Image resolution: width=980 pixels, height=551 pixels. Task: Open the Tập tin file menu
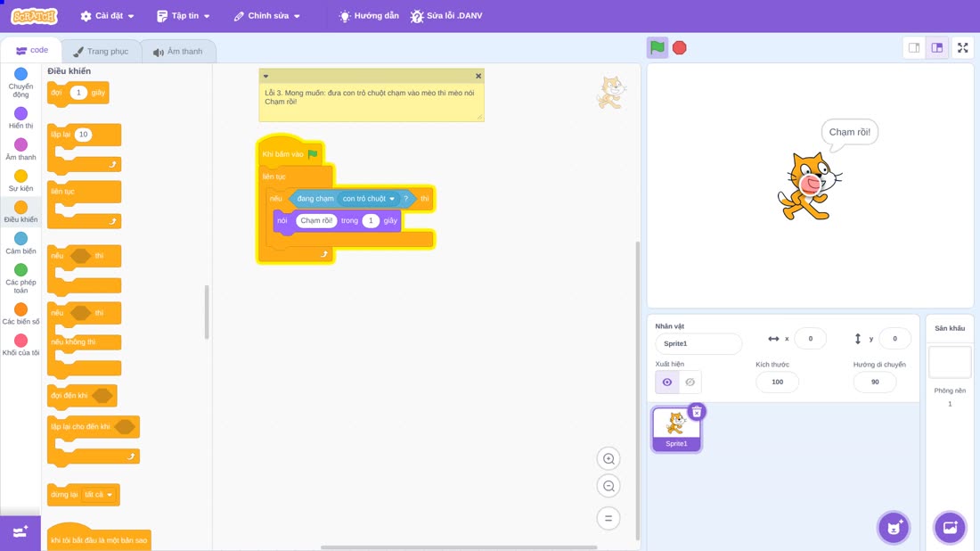[x=184, y=16]
